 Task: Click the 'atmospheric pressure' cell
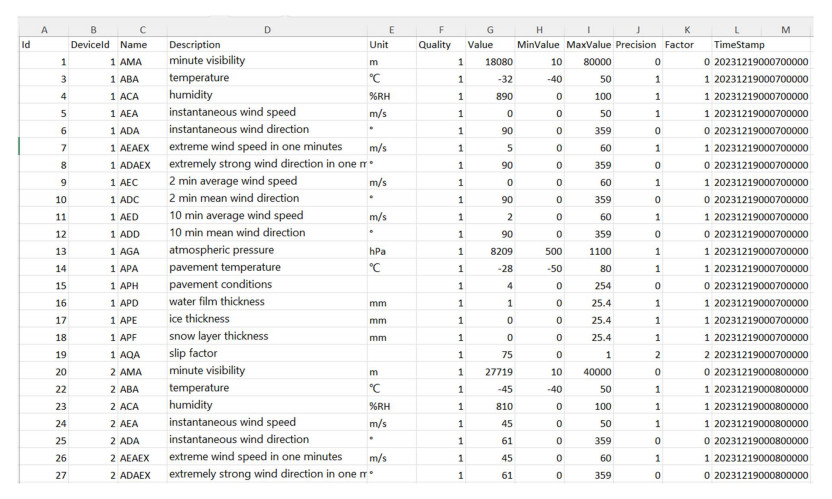point(221,251)
